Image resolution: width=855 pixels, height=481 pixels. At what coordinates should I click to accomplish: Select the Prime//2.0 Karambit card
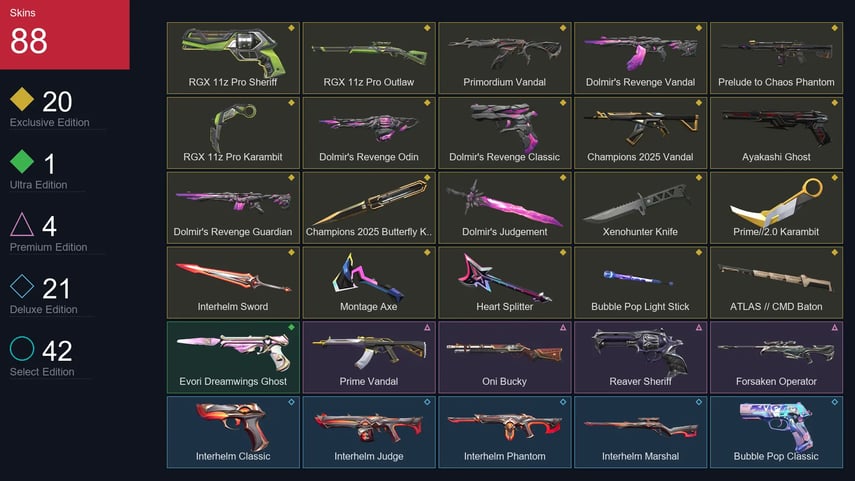776,207
